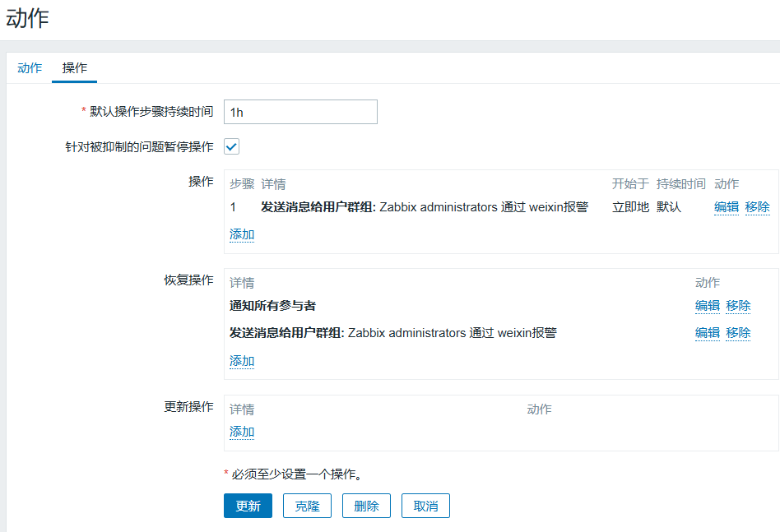Edit the 发送消息给用户群组 recovery operation
Screen dimensions: 780x532
(x=707, y=333)
